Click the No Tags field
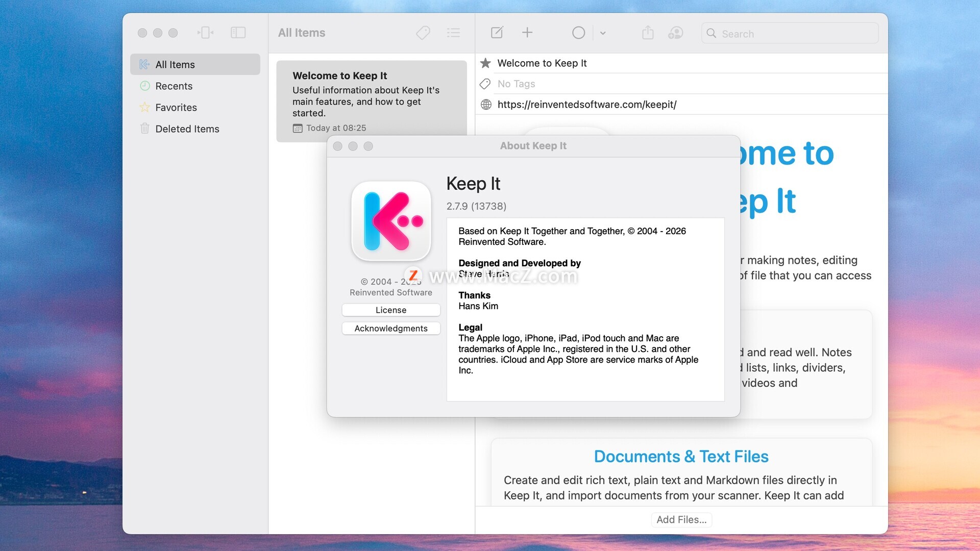Image resolution: width=980 pixels, height=551 pixels. click(516, 84)
